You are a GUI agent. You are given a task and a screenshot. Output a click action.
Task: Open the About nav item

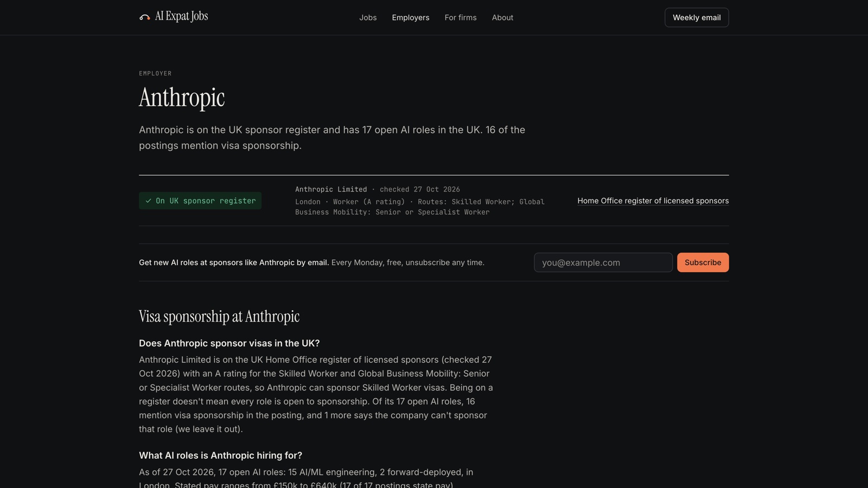(502, 17)
